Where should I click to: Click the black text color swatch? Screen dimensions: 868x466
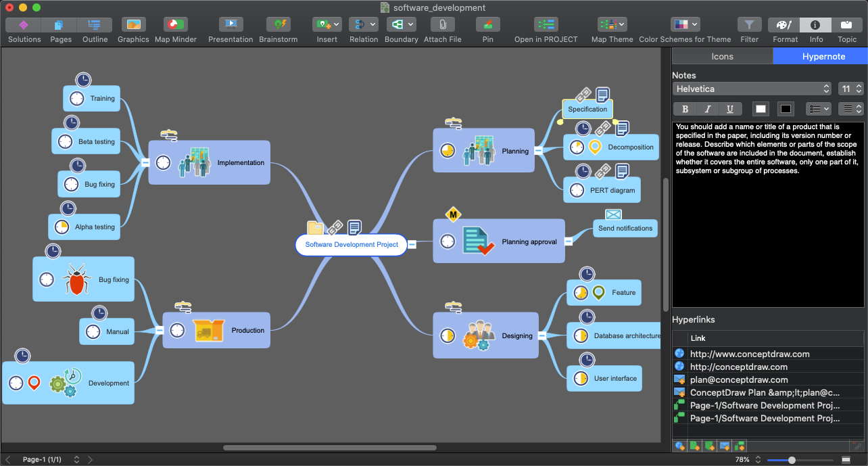pos(786,109)
